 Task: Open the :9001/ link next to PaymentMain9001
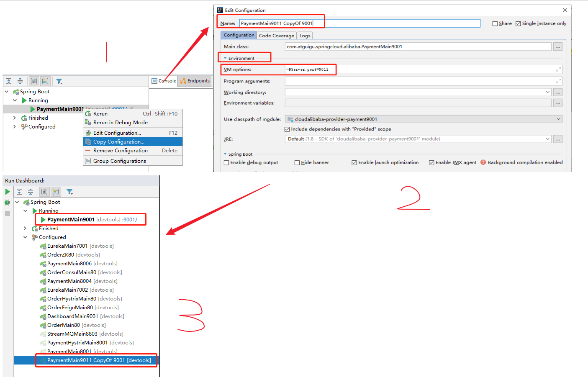[130, 220]
